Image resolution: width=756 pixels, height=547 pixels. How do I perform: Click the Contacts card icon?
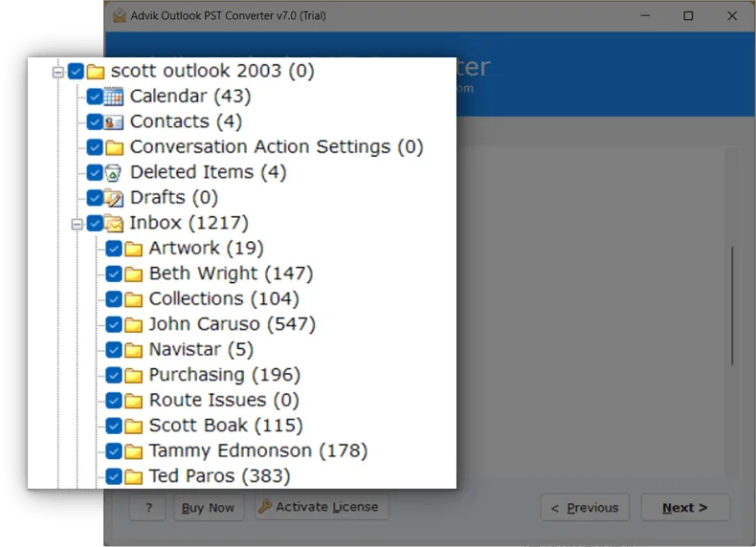114,122
